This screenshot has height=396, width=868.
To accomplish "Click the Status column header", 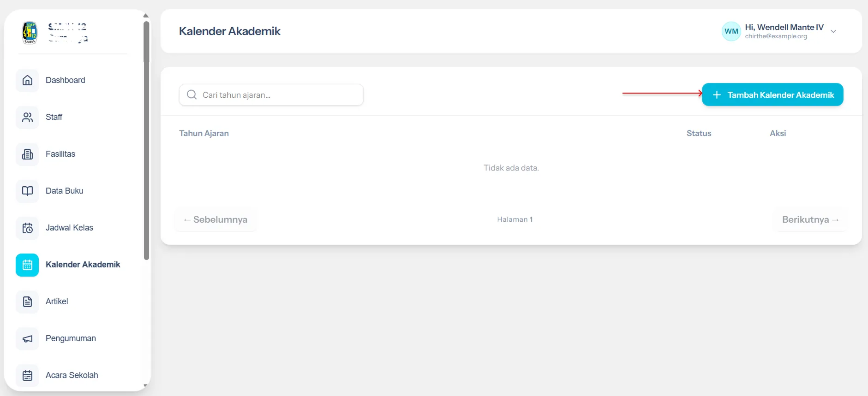I will click(699, 133).
